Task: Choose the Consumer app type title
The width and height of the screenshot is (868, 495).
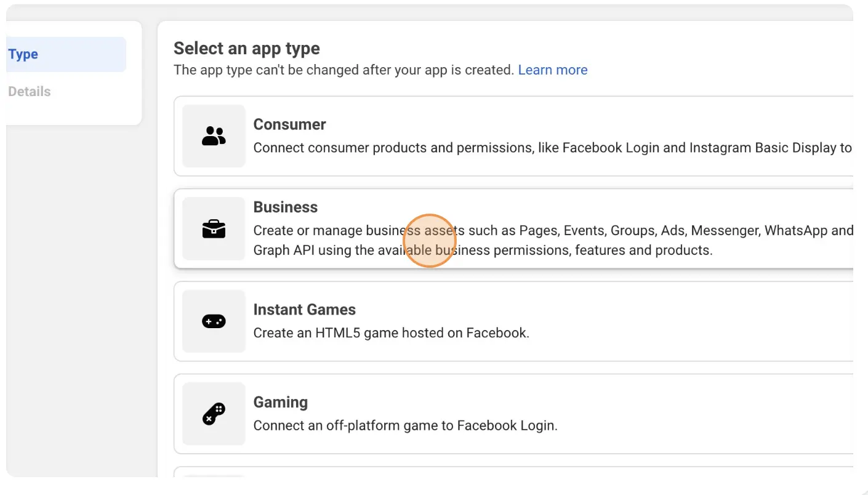Action: [289, 124]
